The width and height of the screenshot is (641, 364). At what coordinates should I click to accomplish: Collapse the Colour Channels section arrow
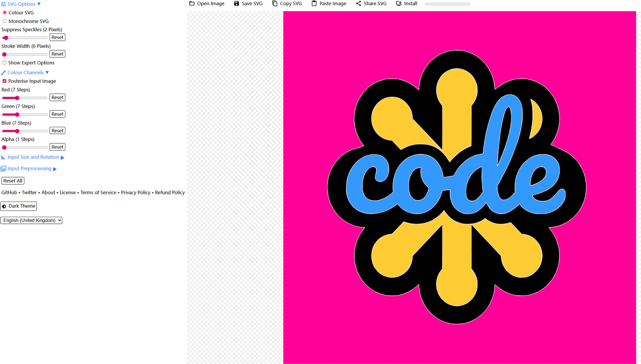click(x=47, y=73)
